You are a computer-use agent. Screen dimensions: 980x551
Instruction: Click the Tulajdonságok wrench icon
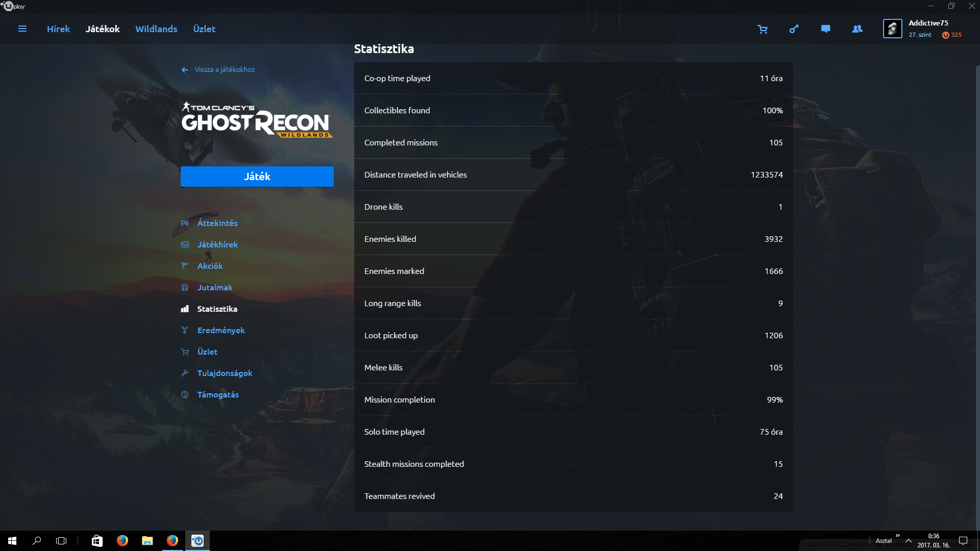pyautogui.click(x=185, y=373)
